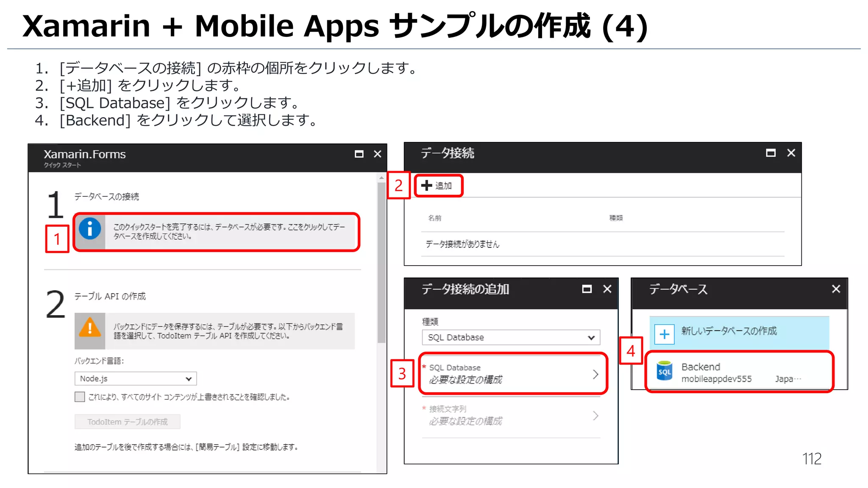Click the plus icon for 新しいデータベースの作成
The width and height of the screenshot is (868, 488).
[664, 334]
